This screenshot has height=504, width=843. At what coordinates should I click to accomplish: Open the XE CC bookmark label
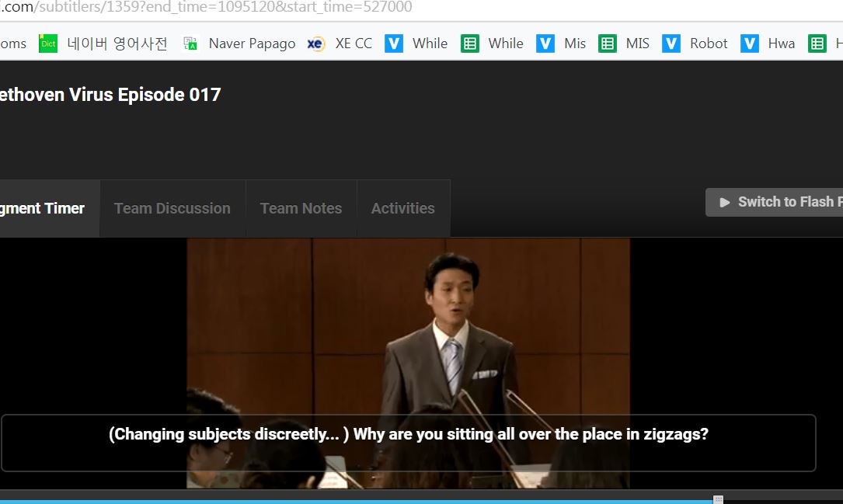tap(354, 43)
